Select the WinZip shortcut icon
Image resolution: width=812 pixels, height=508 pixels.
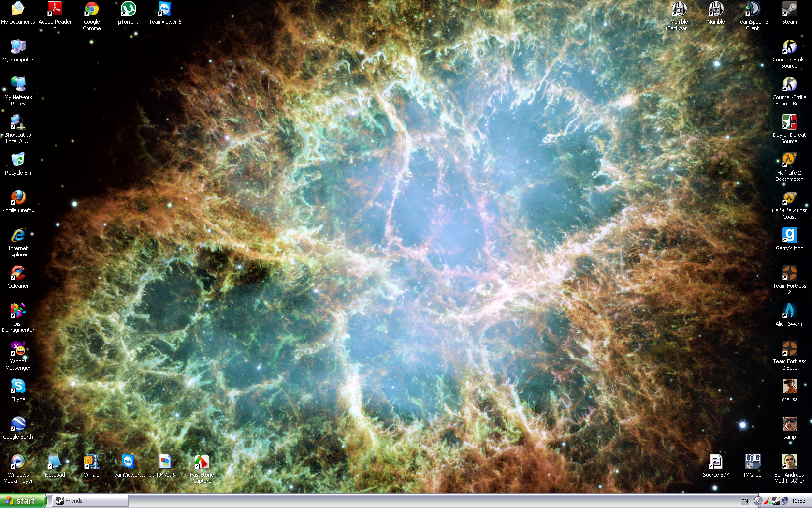click(x=91, y=466)
